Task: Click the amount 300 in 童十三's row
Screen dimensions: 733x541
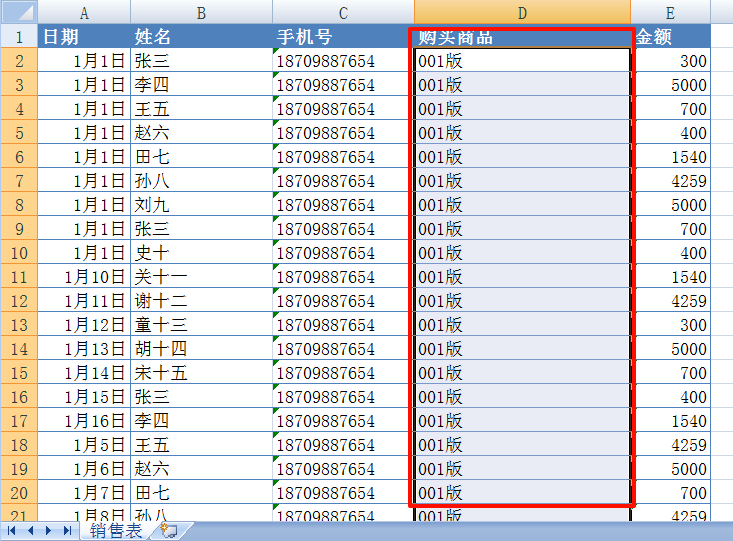Action: click(670, 325)
